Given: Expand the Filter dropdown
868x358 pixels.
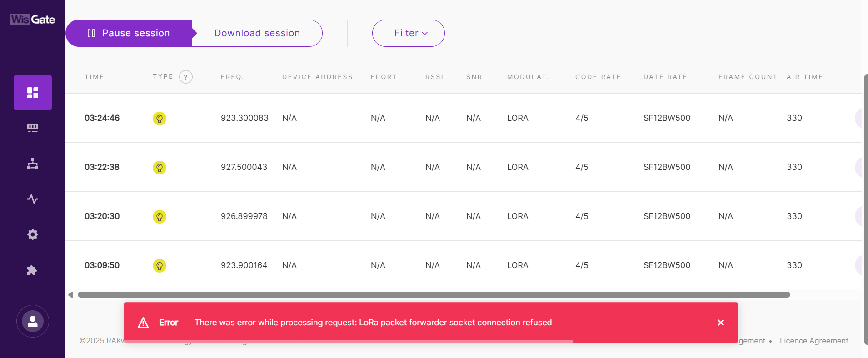Looking at the screenshot, I should click(408, 33).
